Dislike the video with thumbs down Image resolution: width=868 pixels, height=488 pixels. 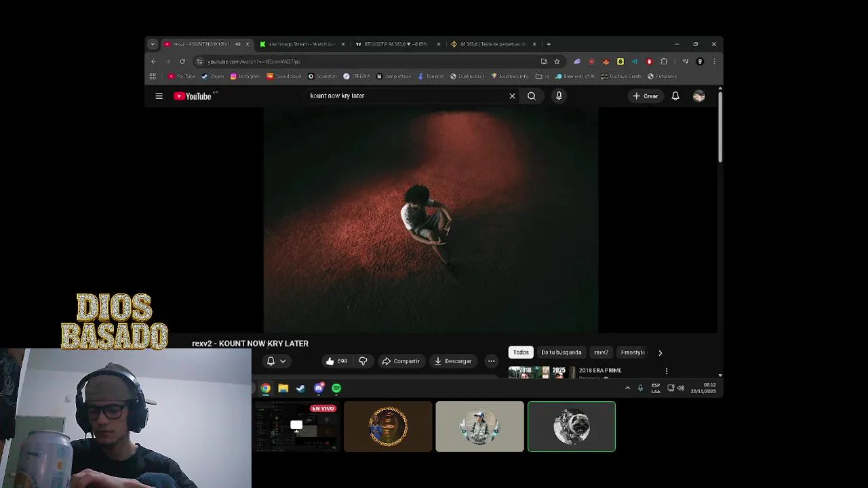pos(363,361)
